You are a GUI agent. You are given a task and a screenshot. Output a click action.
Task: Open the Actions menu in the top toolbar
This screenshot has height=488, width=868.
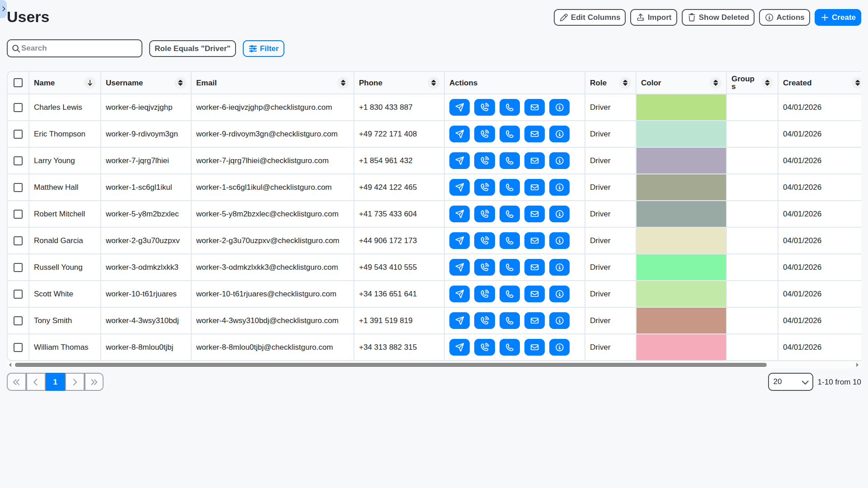click(x=784, y=18)
